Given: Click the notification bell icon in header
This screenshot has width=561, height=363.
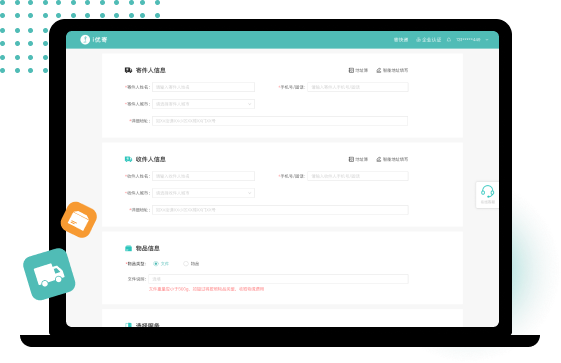Looking at the screenshot, I should coord(449,40).
